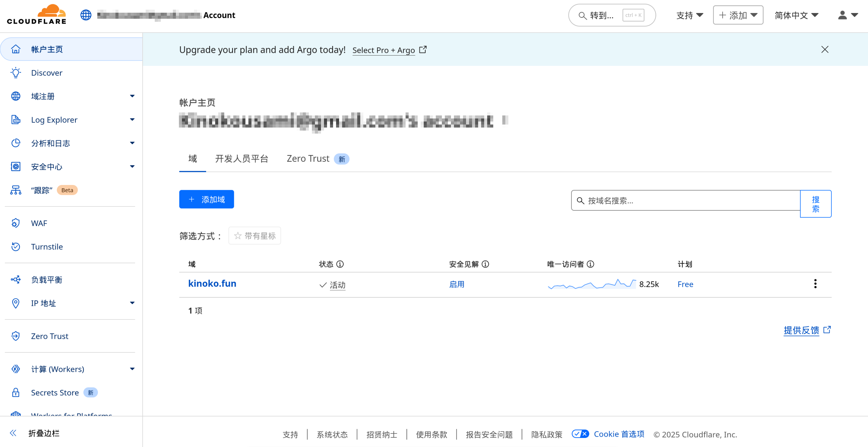Click the unique visitors sparkline chart
868x447 pixels.
tap(592, 284)
